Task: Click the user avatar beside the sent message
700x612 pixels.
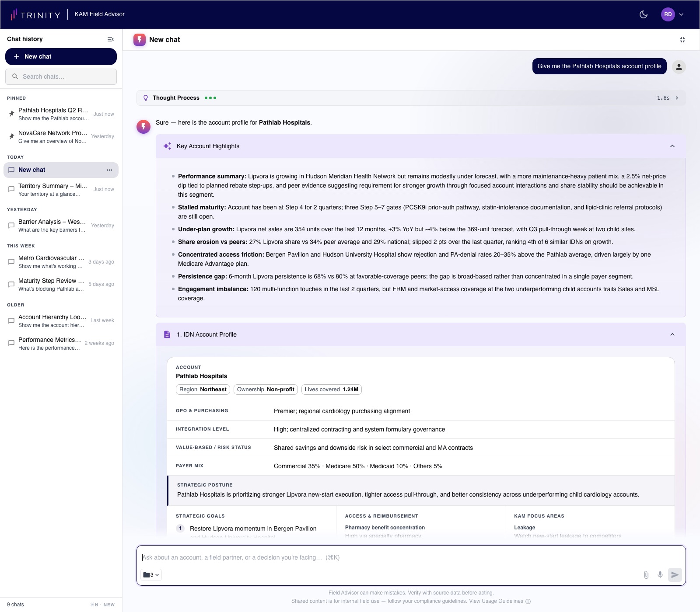Action: click(679, 67)
